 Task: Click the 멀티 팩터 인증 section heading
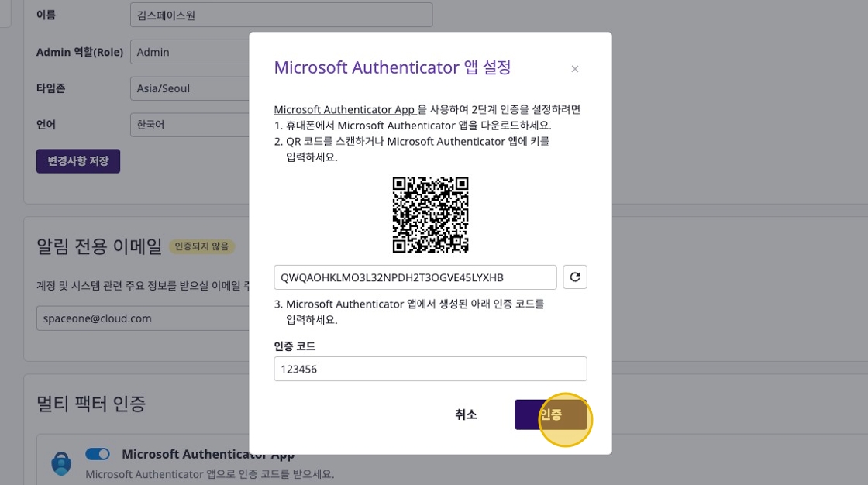click(x=91, y=404)
